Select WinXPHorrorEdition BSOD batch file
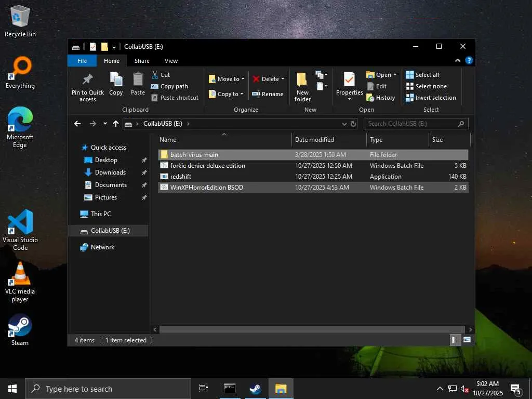532x399 pixels. tap(313, 187)
